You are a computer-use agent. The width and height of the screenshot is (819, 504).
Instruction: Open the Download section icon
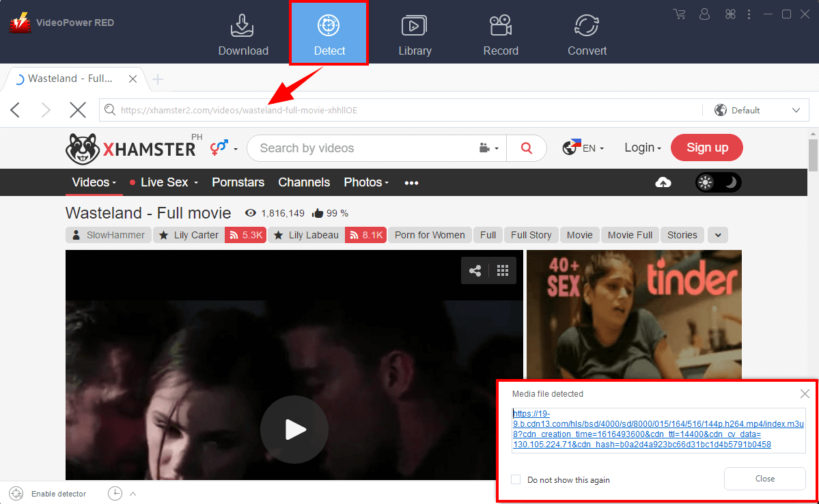(242, 25)
